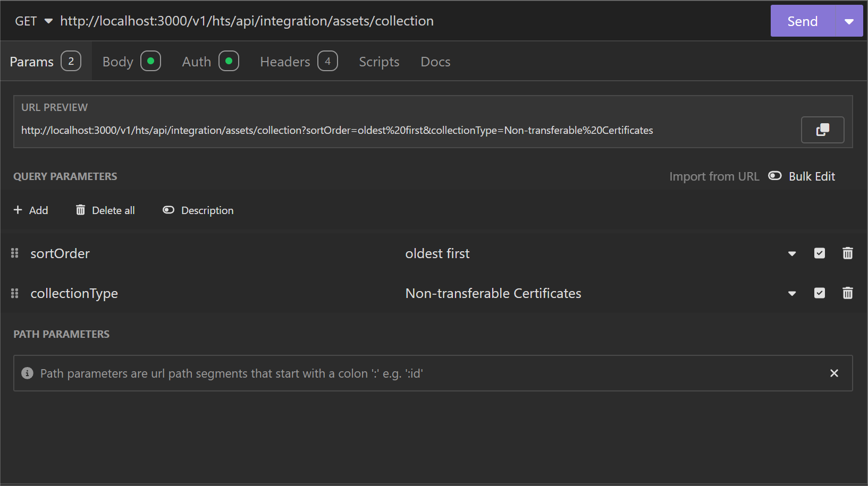Screen dimensions: 868x486
Task: Open the Send button dropdown arrow
Action: (849, 21)
